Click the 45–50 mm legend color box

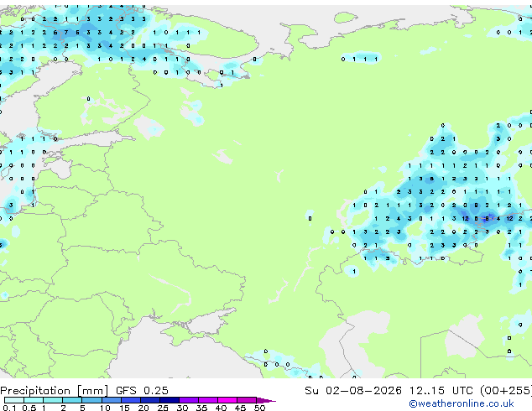(247, 400)
